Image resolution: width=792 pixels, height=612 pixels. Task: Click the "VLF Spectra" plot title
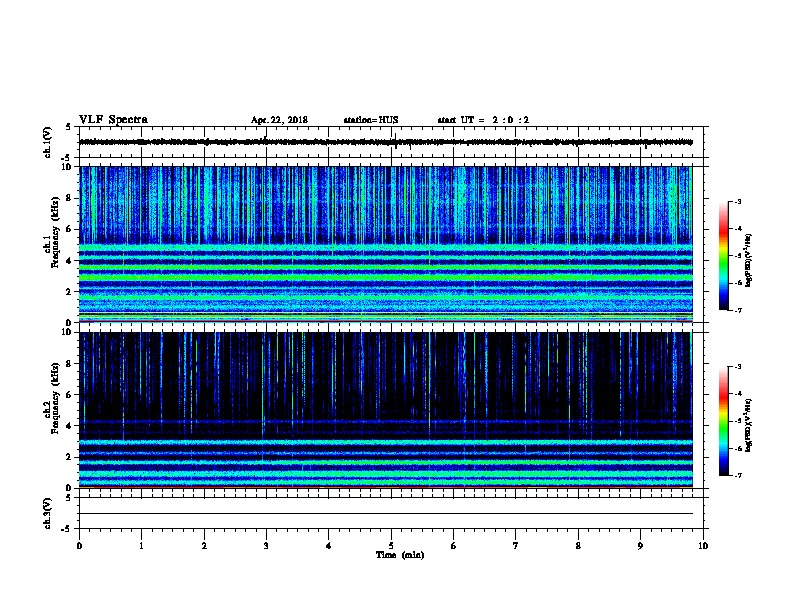[113, 120]
